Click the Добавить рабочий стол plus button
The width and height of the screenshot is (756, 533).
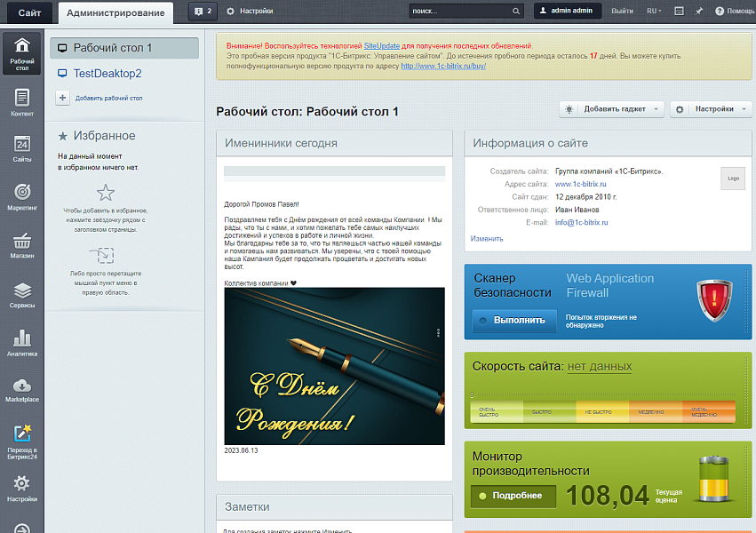click(x=63, y=98)
